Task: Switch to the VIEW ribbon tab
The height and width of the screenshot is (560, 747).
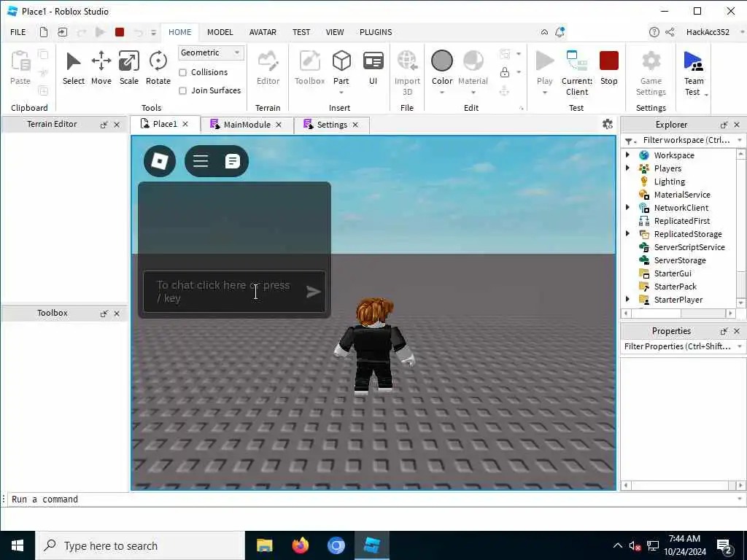Action: (x=335, y=32)
